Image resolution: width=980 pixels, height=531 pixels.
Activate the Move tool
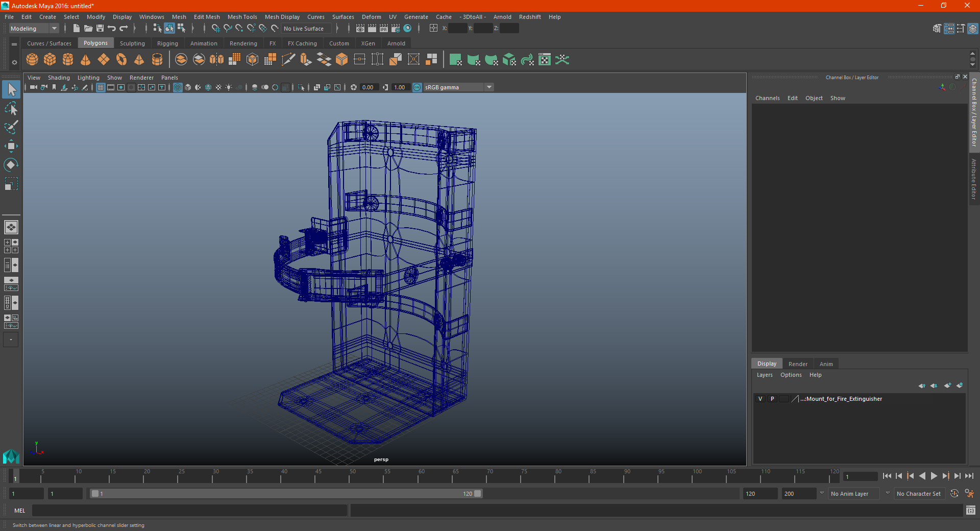tap(11, 146)
